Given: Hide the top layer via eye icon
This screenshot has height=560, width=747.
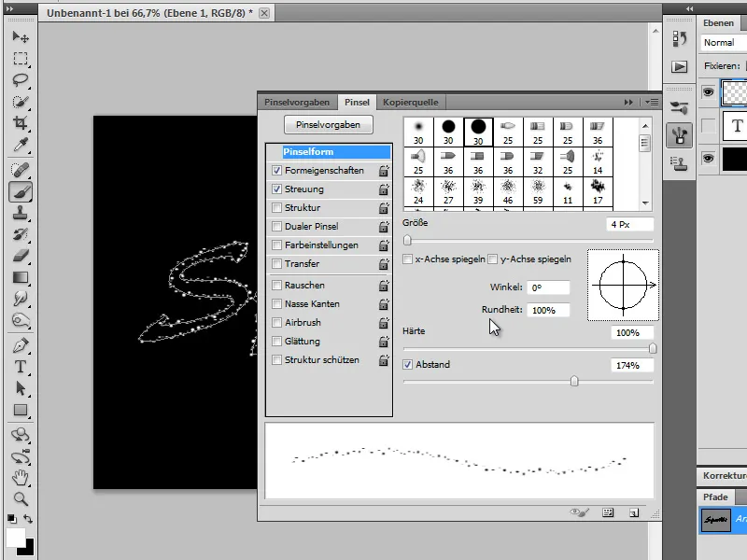Looking at the screenshot, I should tap(709, 91).
